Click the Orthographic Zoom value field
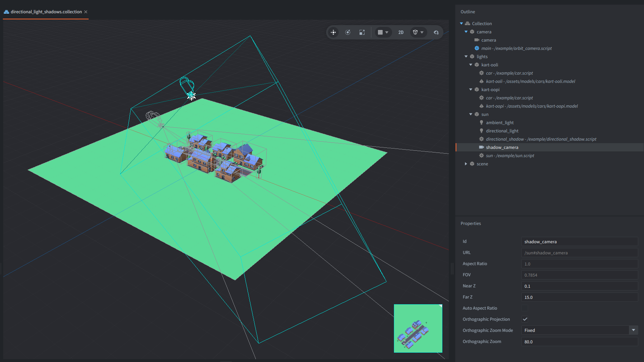644x362 pixels. tap(580, 342)
